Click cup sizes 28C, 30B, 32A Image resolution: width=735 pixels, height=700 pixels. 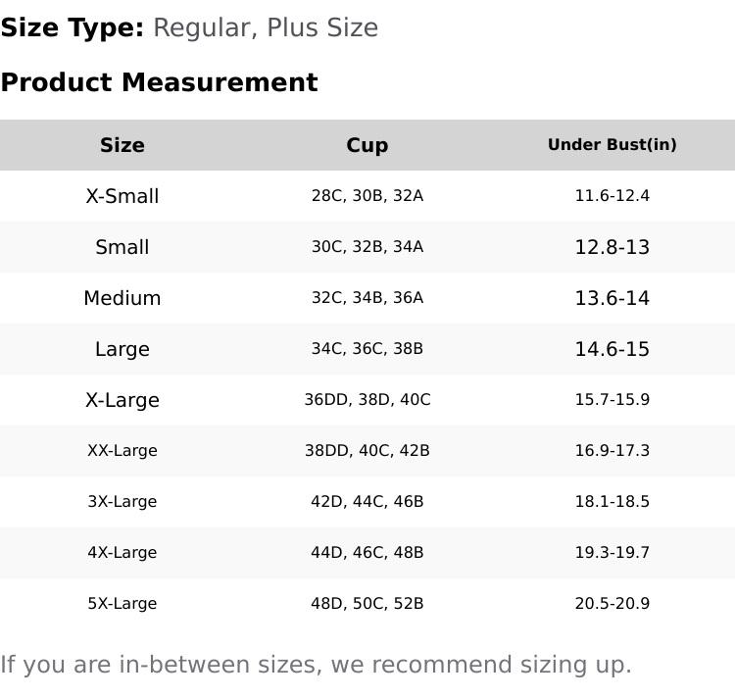(367, 196)
